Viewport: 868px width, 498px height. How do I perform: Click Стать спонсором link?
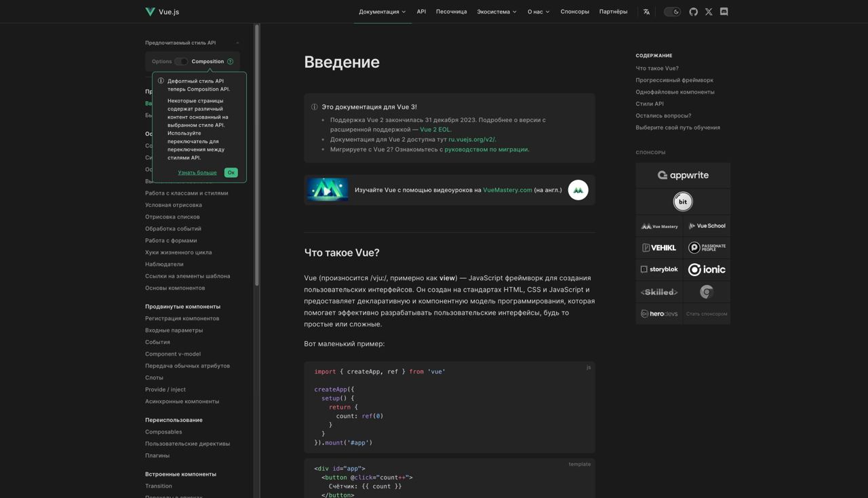(x=707, y=313)
